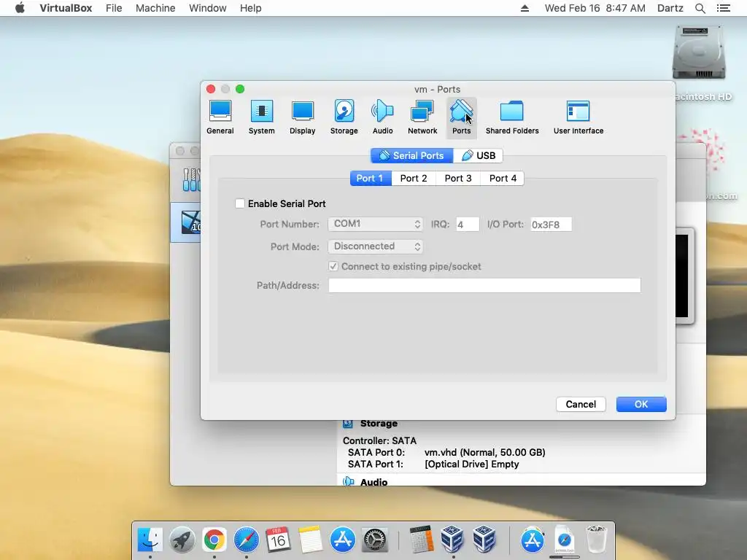747x560 pixels.
Task: Open the Audio settings section
Action: [382, 117]
